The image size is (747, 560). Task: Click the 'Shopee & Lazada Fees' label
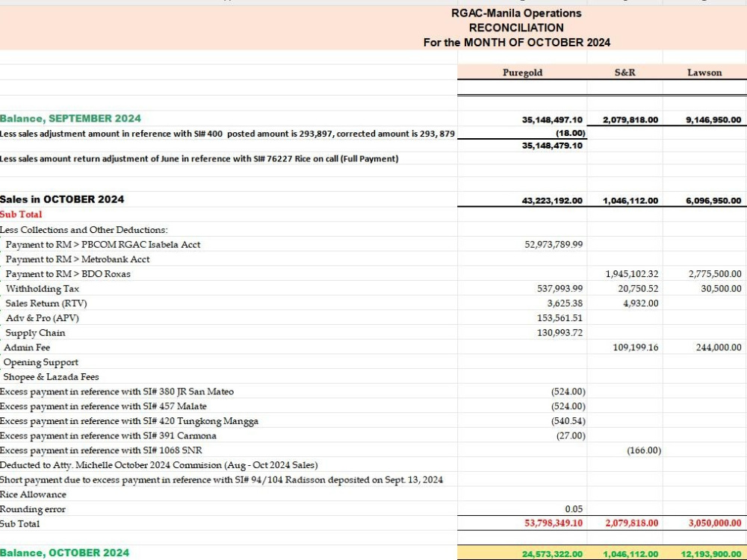[x=51, y=377]
